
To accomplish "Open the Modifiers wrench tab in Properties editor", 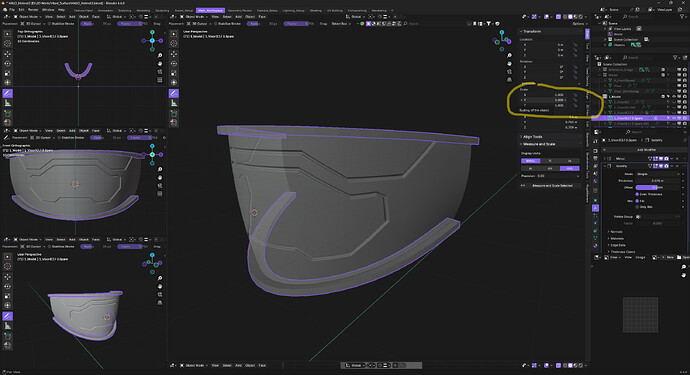I will click(595, 208).
